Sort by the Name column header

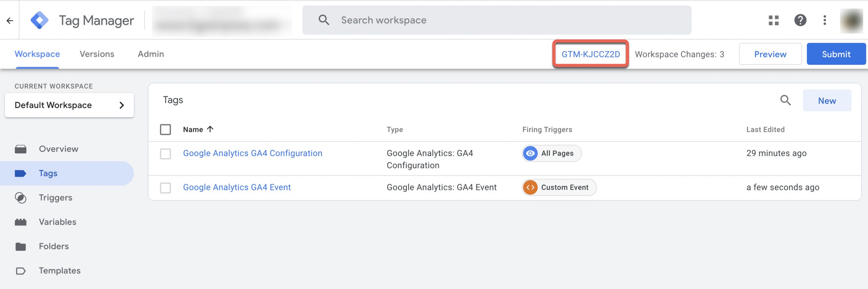[193, 130]
